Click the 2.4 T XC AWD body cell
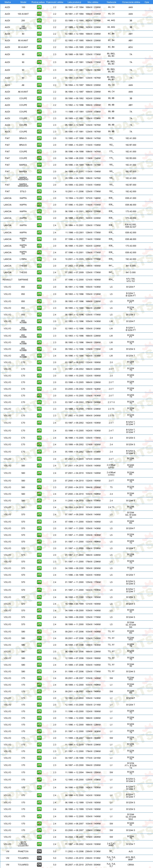The width and height of the screenshot is (153, 868). [x=111, y=844]
